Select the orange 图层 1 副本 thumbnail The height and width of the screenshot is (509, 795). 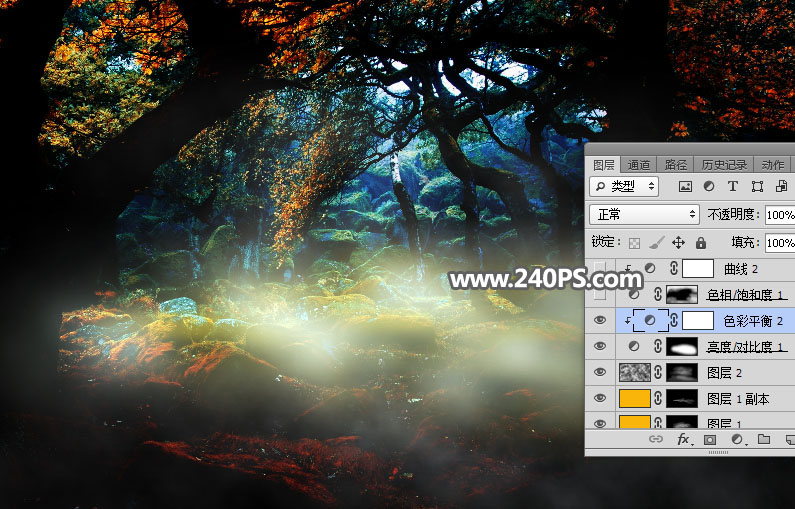(x=635, y=398)
